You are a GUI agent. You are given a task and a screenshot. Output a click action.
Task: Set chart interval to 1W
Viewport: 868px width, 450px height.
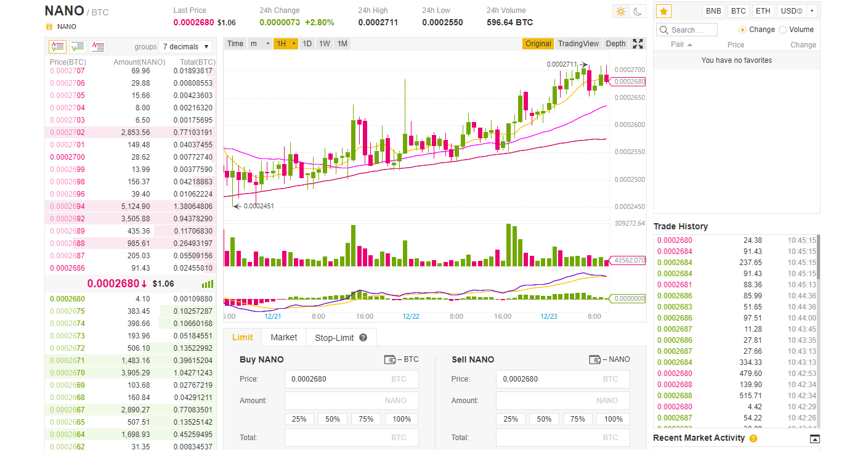[x=325, y=44]
